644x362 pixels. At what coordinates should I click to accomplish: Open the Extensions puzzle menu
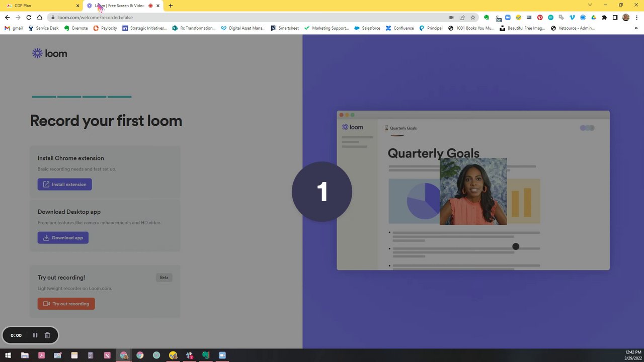[x=604, y=18]
